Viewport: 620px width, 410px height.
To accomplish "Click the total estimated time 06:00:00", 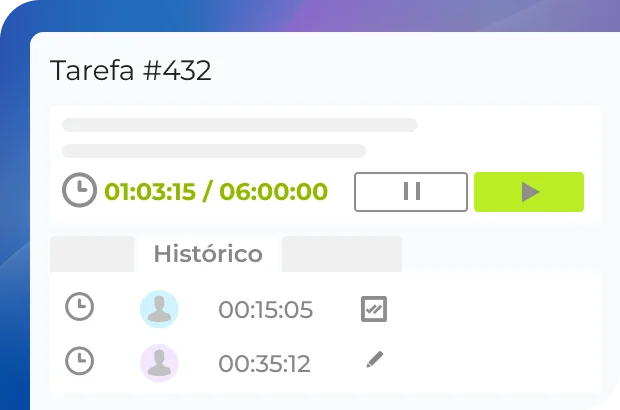I will pos(273,192).
